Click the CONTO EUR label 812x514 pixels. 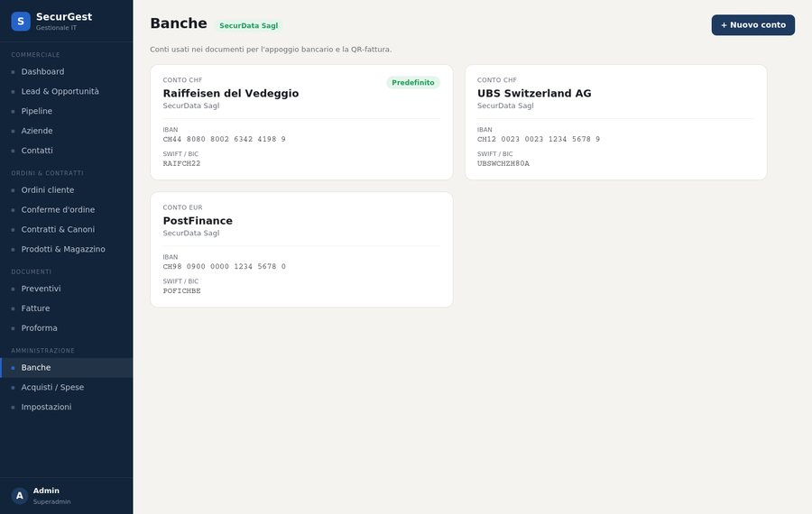coord(182,207)
